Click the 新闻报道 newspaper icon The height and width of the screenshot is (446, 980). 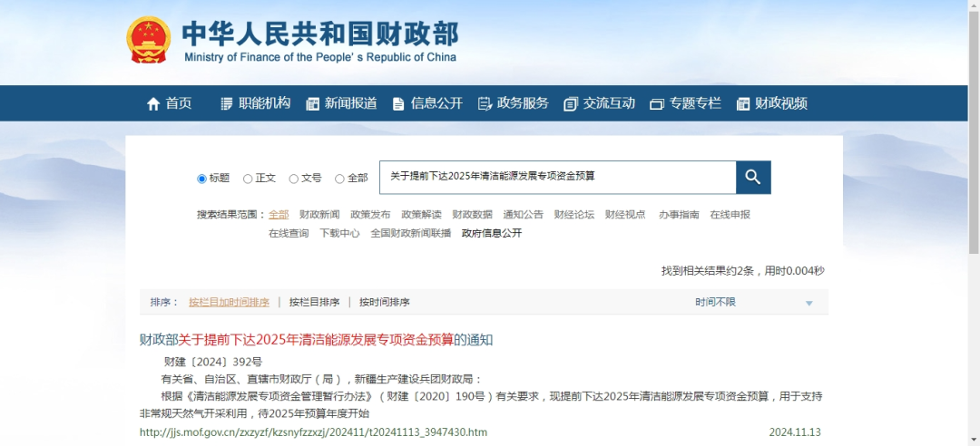(313, 104)
